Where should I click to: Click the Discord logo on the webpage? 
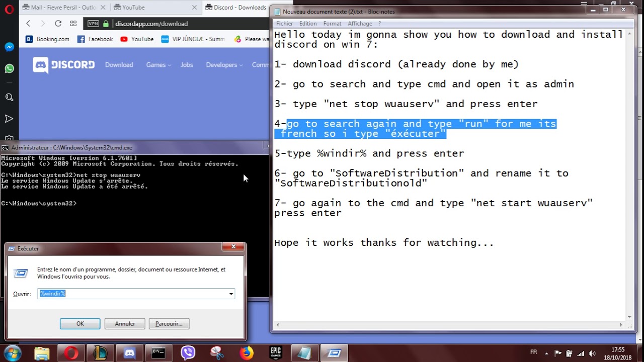[63, 65]
